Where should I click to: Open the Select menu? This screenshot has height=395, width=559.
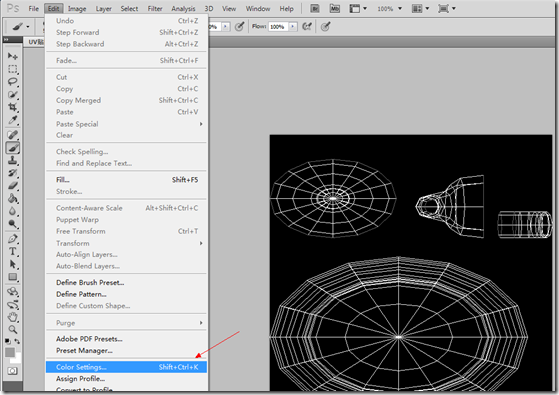(129, 9)
